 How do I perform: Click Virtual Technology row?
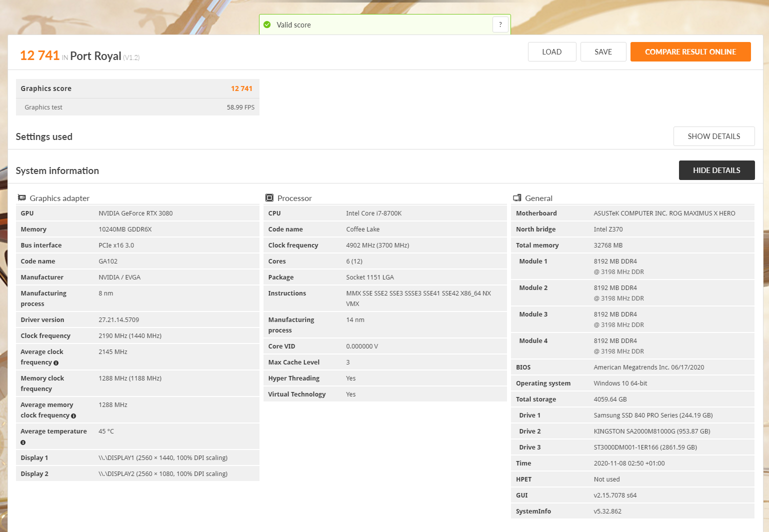pyautogui.click(x=385, y=394)
